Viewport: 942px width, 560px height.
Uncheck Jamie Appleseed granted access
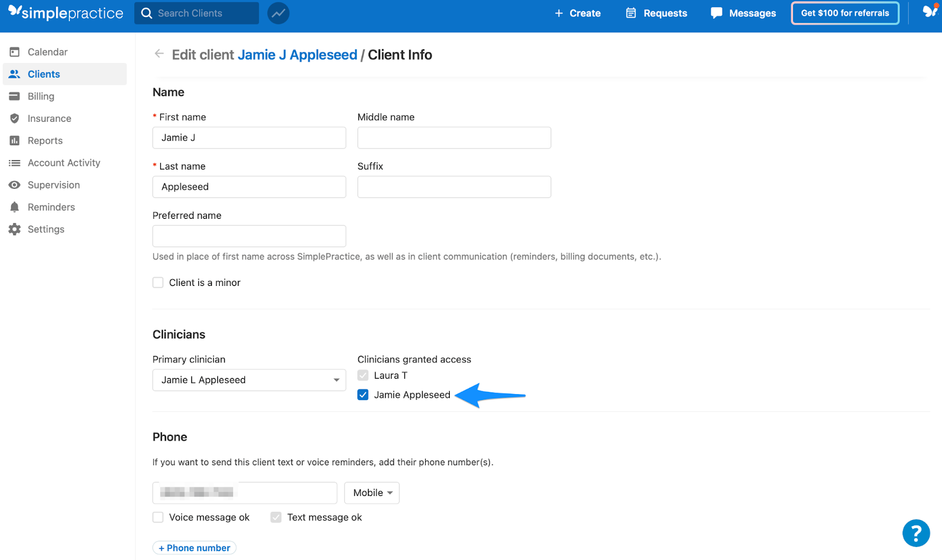[x=363, y=395]
